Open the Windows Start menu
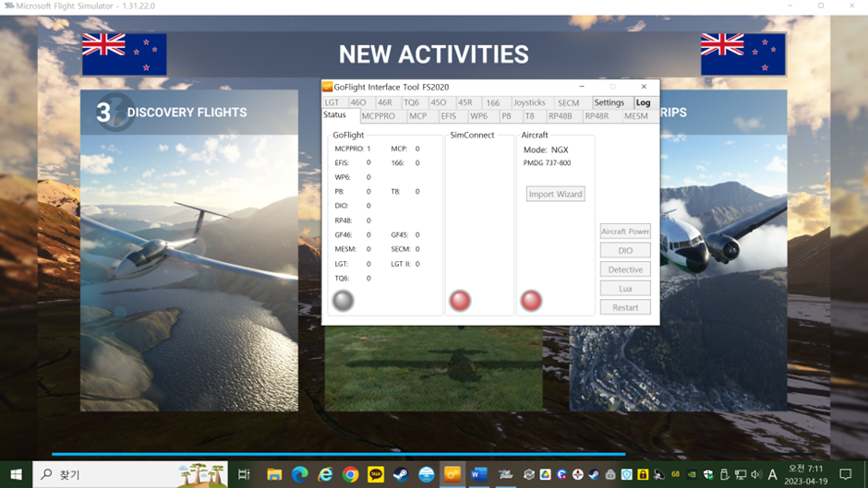This screenshot has width=868, height=488. click(x=16, y=475)
